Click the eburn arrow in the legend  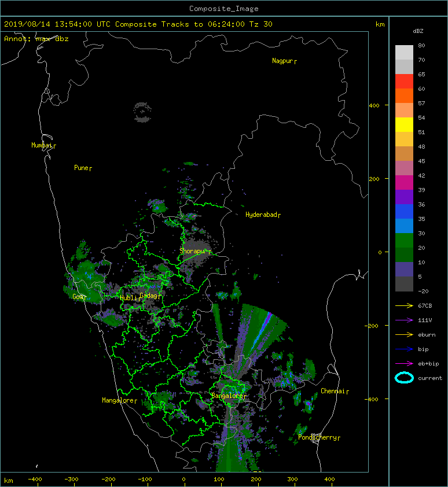point(404,334)
